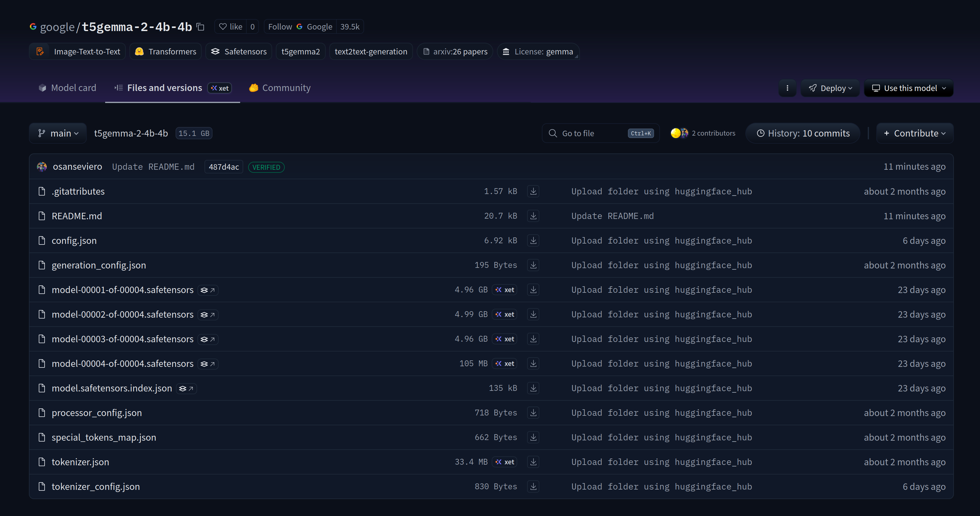Download config.json using its download icon

point(533,240)
